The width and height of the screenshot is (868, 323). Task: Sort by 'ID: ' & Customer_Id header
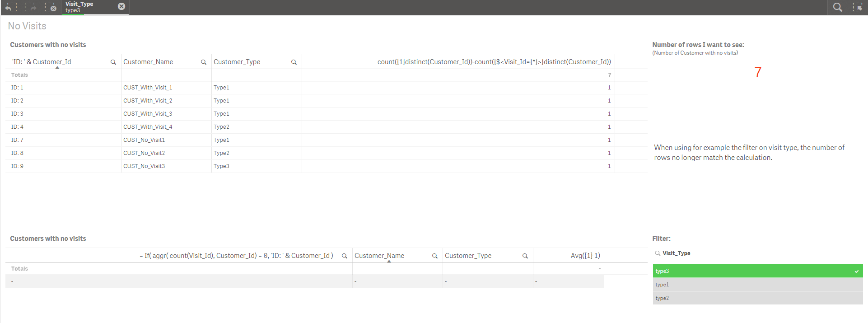[x=42, y=62]
